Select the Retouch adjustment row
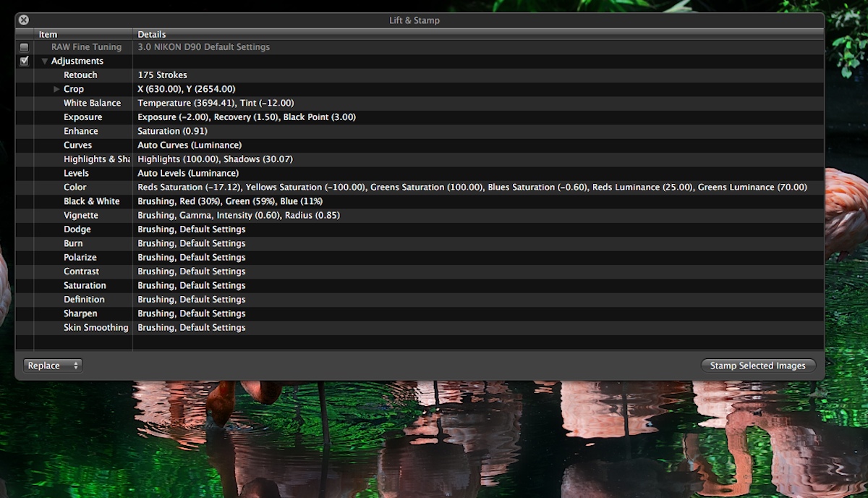The height and width of the screenshot is (498, 868). coord(80,75)
